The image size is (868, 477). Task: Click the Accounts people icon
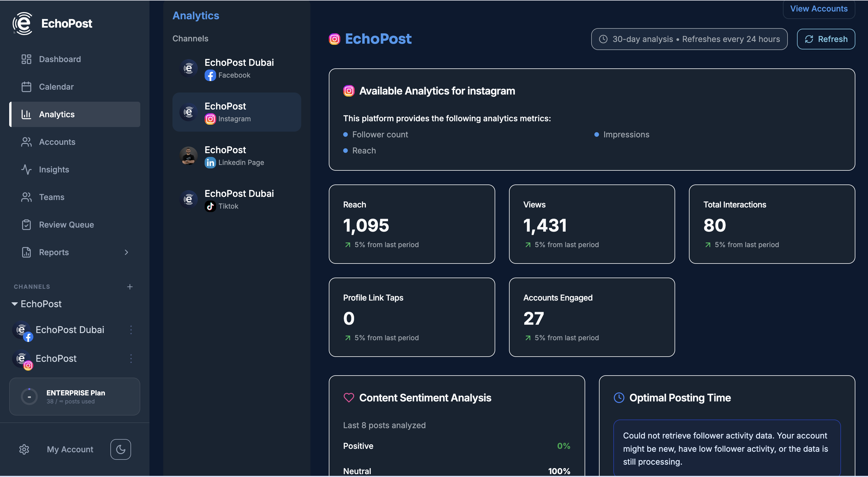tap(26, 142)
